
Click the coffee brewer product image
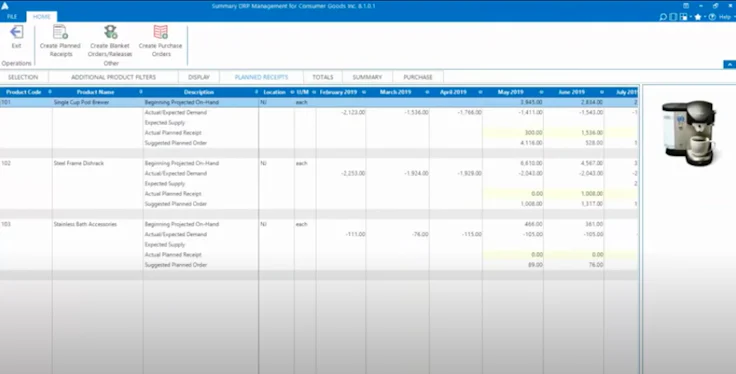[689, 133]
